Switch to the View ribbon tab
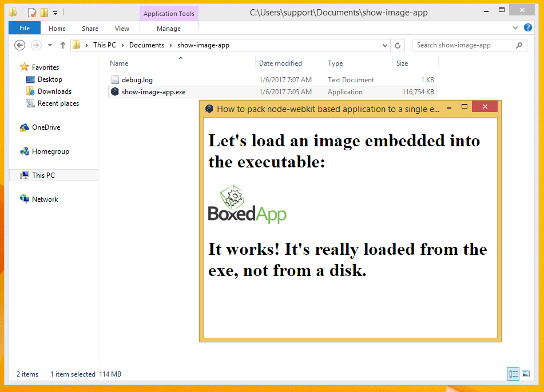 [122, 29]
